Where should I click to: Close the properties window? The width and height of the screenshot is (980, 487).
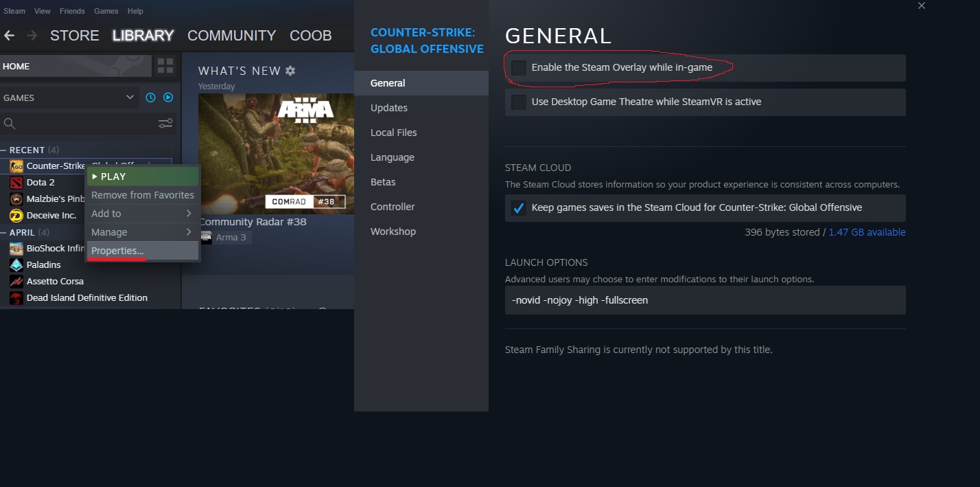pos(922,5)
